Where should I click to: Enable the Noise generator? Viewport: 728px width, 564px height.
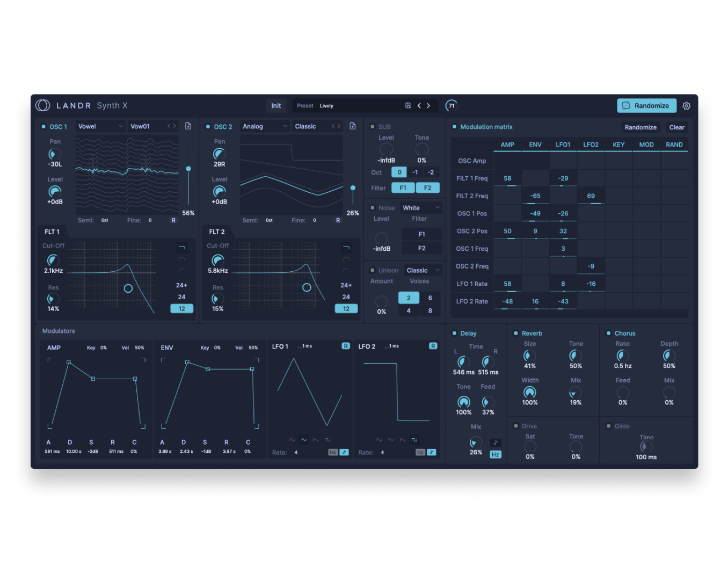(x=373, y=208)
